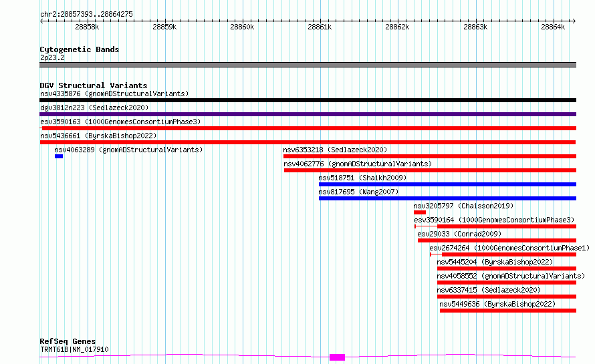The image size is (595, 364).
Task: Open variant esv3590164 (1000GenomesConsortiumPhase3) label
Action: point(494,220)
